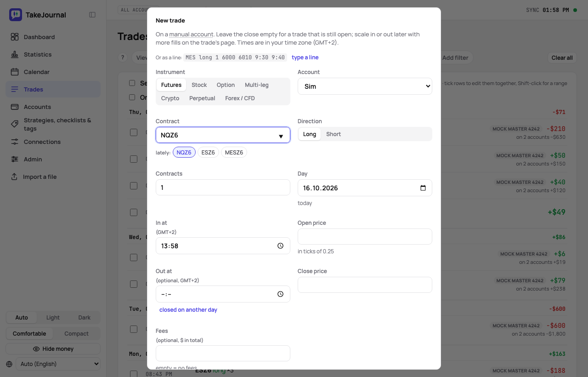Select the Stock instrument tab
Viewport: 588px width, 377px height.
click(x=199, y=85)
